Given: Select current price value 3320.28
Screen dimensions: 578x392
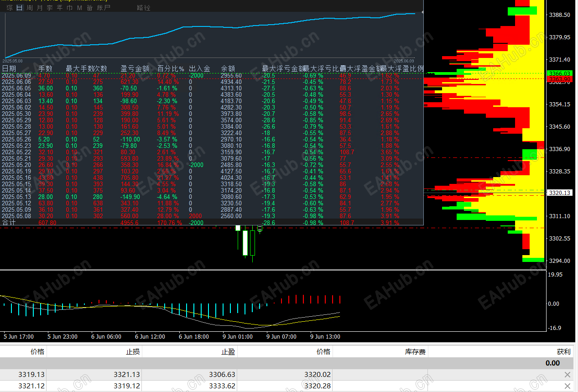Looking at the screenshot, I should tap(318, 386).
